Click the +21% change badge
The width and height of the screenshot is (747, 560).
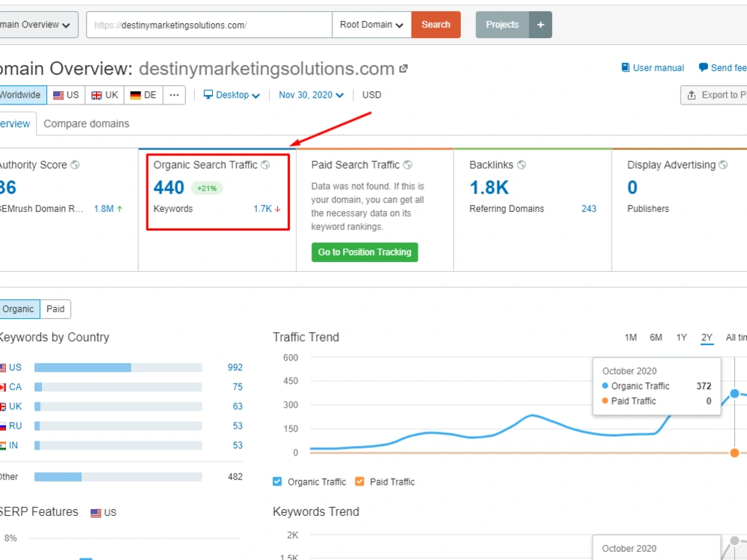[207, 189]
